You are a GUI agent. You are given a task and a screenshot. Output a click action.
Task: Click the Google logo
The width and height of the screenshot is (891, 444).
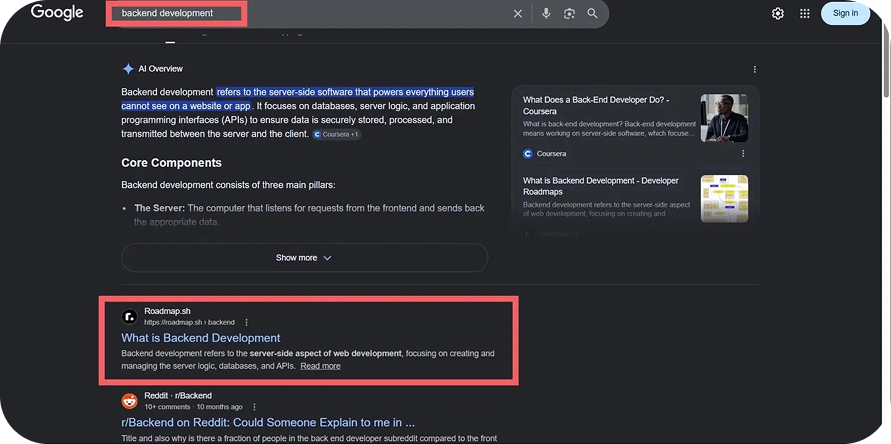[x=57, y=13]
